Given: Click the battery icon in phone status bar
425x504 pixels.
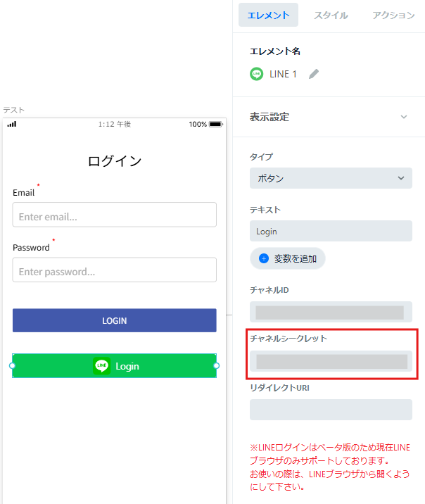Looking at the screenshot, I should tap(216, 124).
